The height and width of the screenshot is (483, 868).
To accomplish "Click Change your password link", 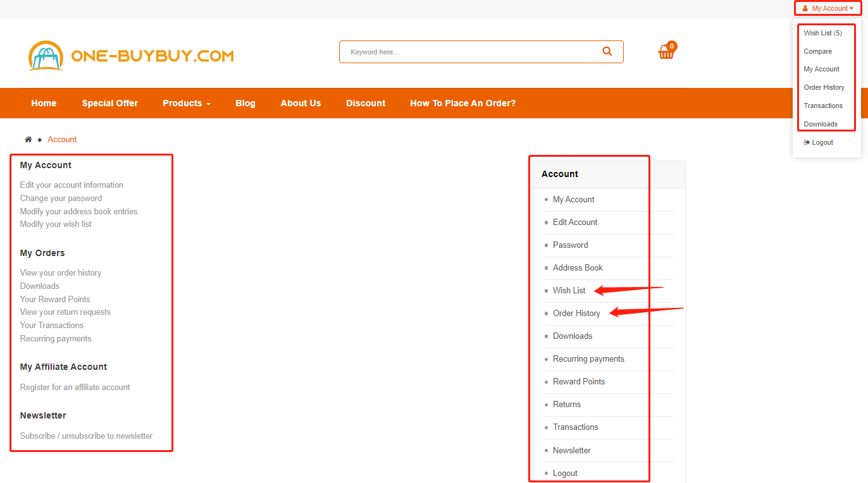I will (61, 199).
